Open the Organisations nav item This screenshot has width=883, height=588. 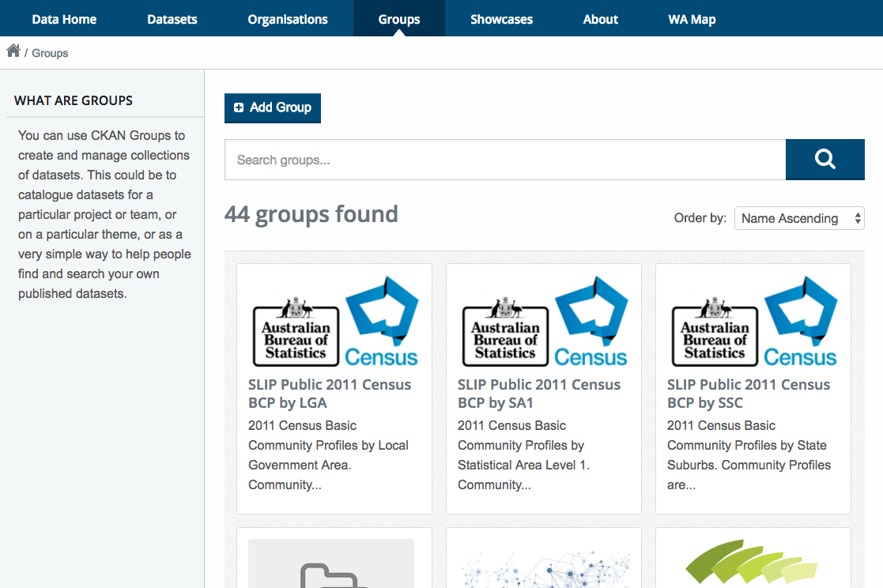pos(288,19)
